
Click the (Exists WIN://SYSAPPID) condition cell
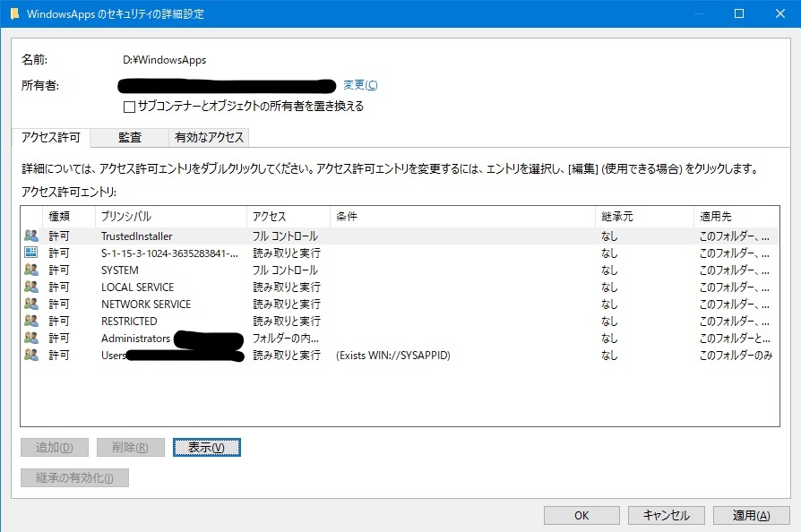click(392, 355)
